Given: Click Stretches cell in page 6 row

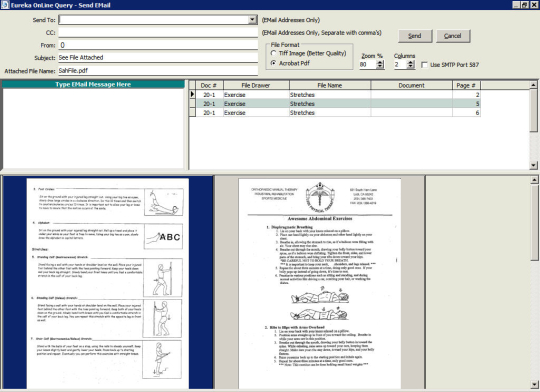Looking at the screenshot, I should (330, 112).
